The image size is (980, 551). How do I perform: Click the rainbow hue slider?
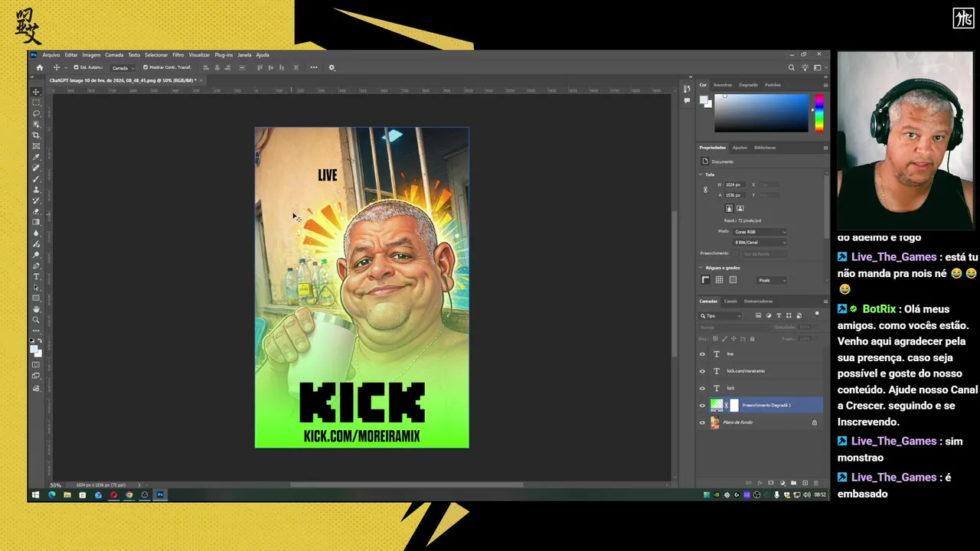pos(819,112)
